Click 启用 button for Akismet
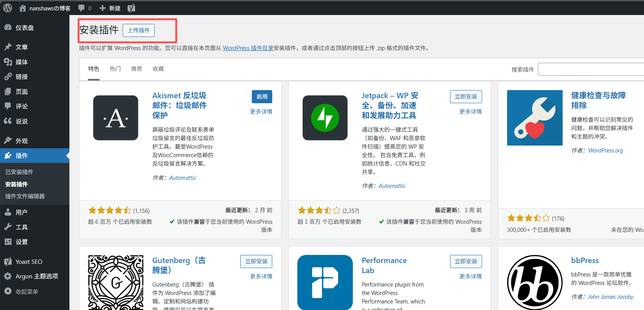644x310 pixels. click(262, 97)
